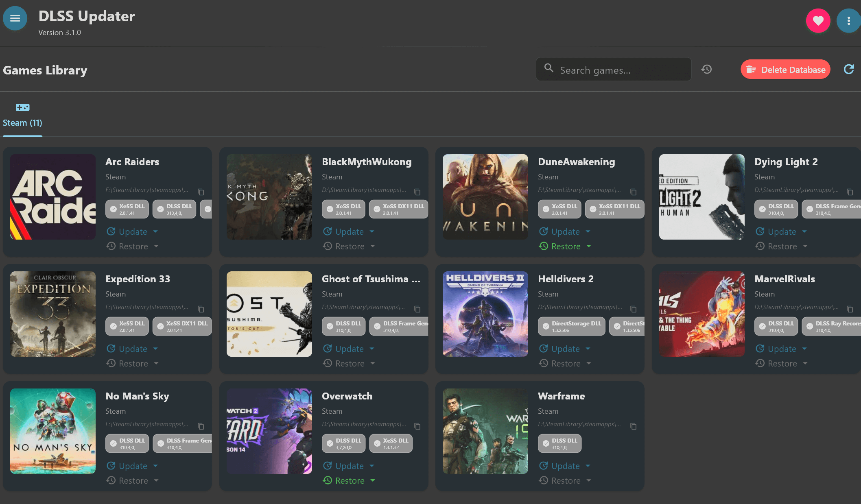
Task: Click the pink heart support button
Action: click(818, 20)
